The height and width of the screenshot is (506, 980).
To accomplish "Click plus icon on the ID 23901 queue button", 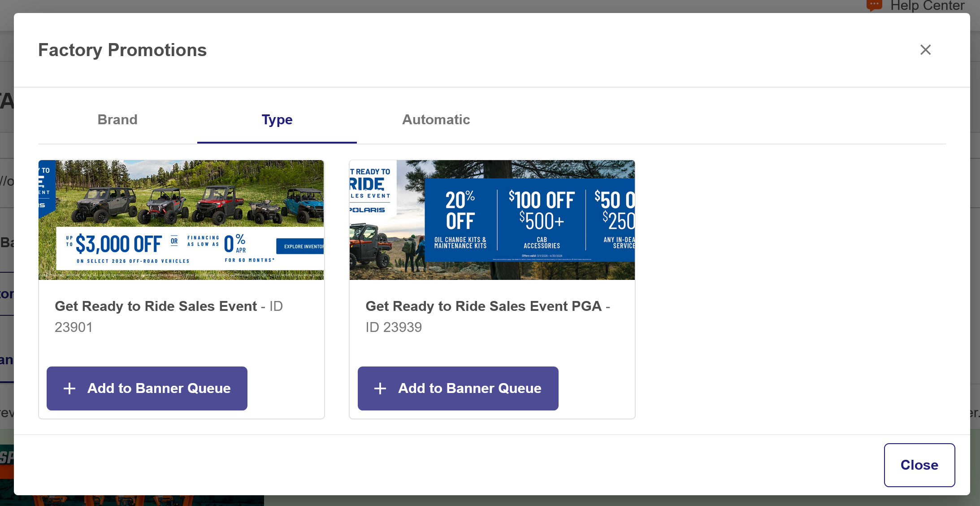I will pyautogui.click(x=69, y=388).
